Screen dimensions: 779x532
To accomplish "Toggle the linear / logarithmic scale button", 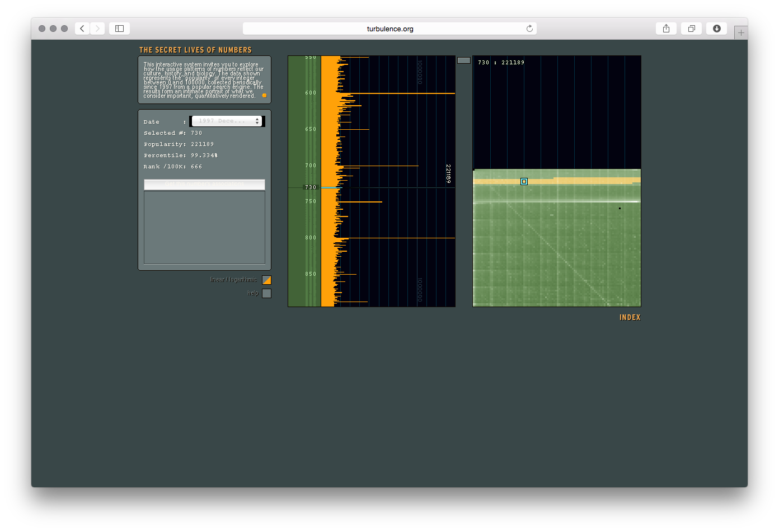I will [266, 280].
